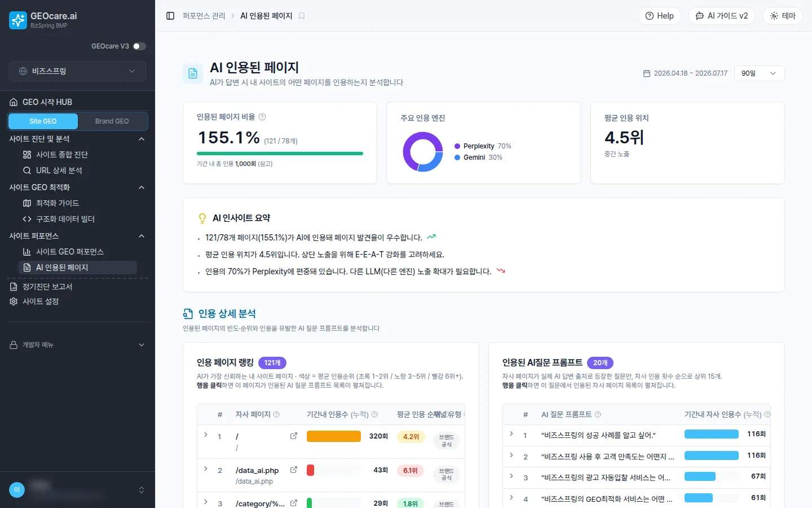Open the 비즈스프링 site selector dropdown

pyautogui.click(x=77, y=71)
